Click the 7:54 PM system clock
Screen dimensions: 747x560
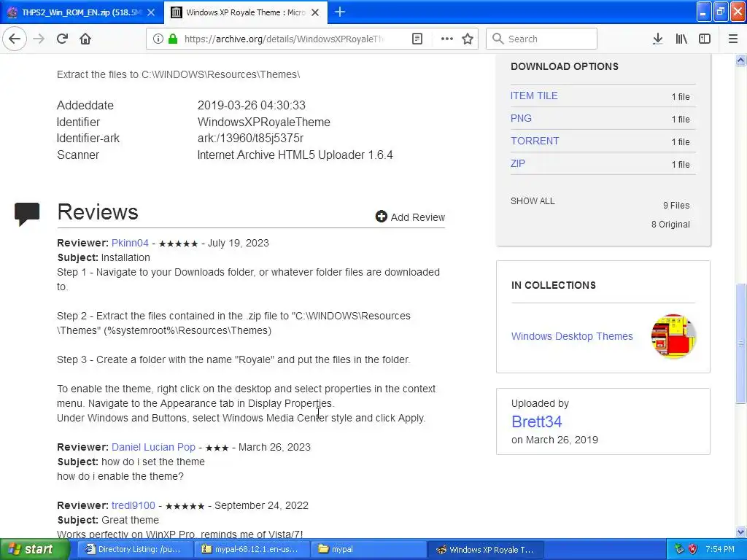[720, 549]
